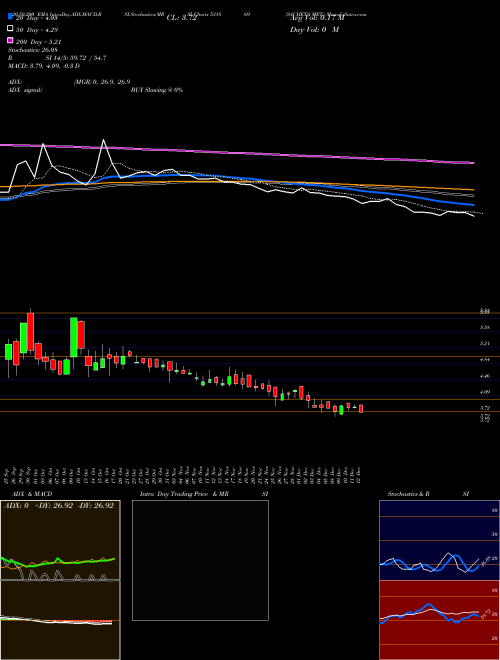Select the '50 Day - 4.29' legend text
Screen dimensions: 500x660
click(x=37, y=29)
